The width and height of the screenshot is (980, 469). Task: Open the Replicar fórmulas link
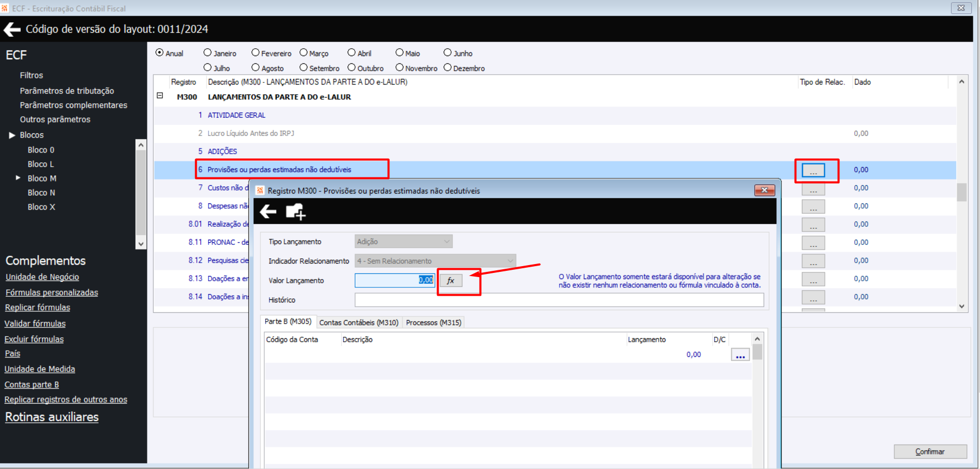pyautogui.click(x=37, y=308)
